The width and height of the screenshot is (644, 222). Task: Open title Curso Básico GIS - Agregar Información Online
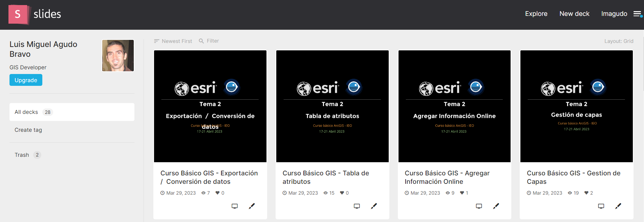[447, 177]
